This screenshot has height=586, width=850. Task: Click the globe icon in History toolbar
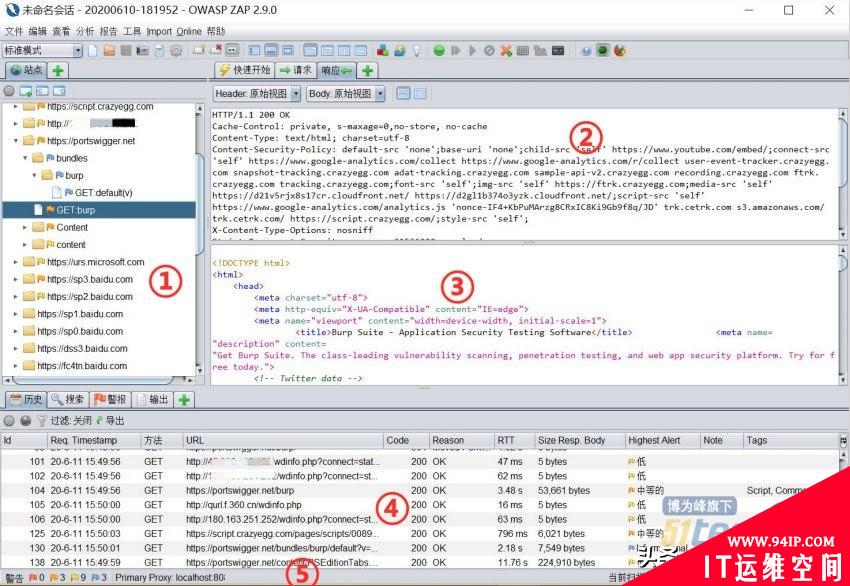click(25, 421)
